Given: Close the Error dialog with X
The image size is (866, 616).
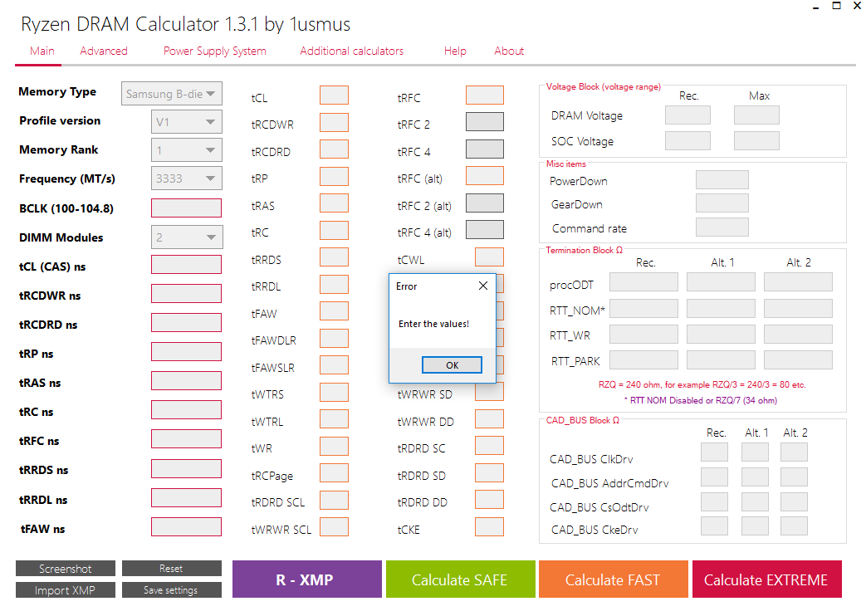Looking at the screenshot, I should [483, 286].
